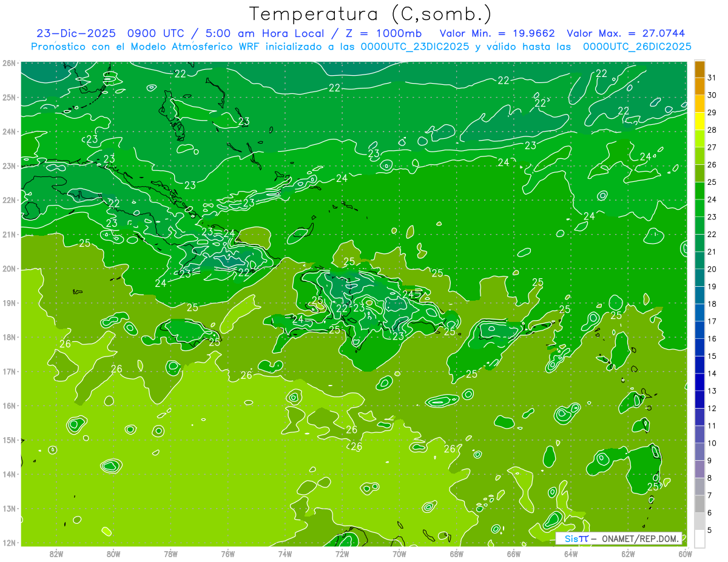Click the '20N' latitude axis label

(x=9, y=269)
